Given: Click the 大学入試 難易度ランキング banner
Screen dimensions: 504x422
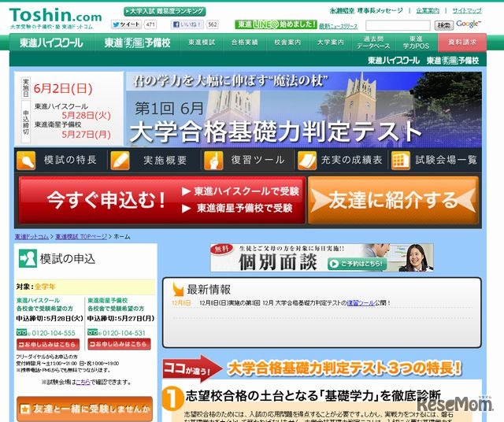Looking at the screenshot, I should click(x=165, y=12).
